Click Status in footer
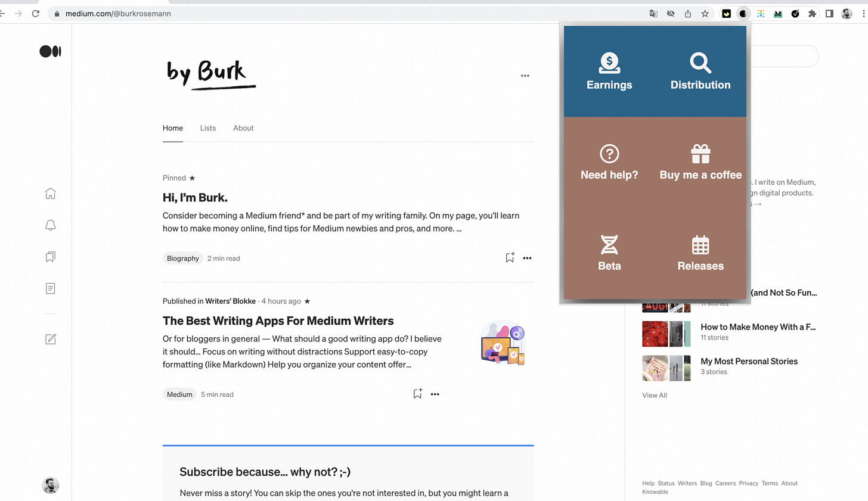 click(x=666, y=483)
